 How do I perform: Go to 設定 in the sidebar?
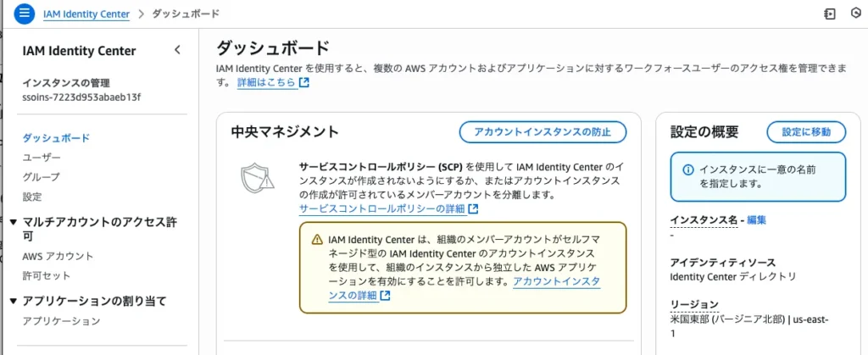pyautogui.click(x=32, y=197)
